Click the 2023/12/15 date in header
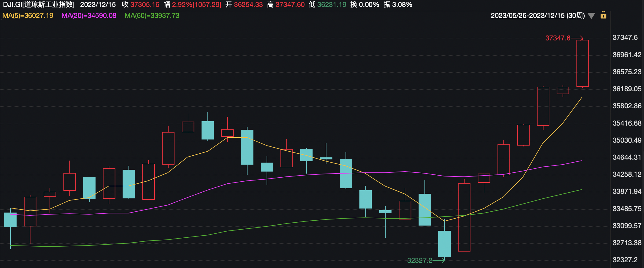644x268 pixels. pyautogui.click(x=98, y=5)
